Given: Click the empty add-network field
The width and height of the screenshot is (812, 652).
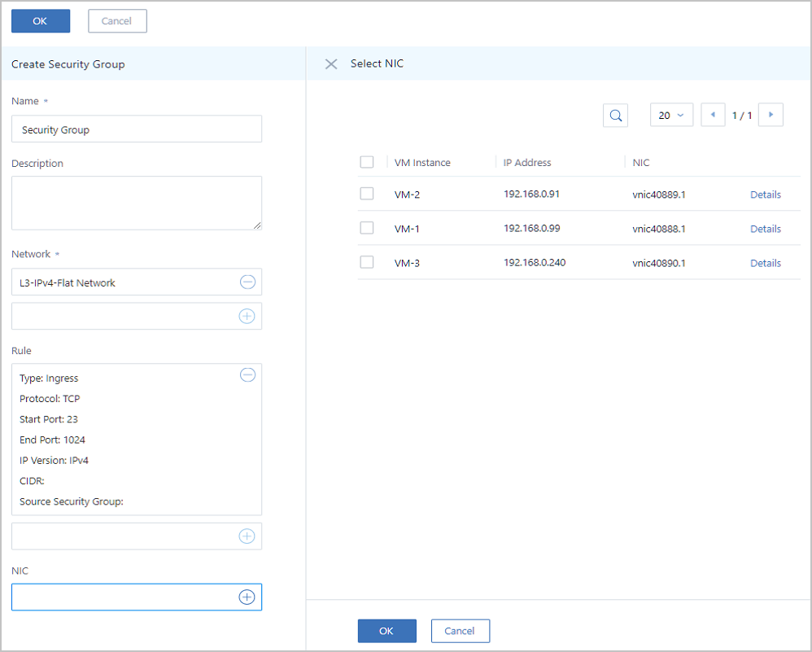Looking at the screenshot, I should coord(137,316).
